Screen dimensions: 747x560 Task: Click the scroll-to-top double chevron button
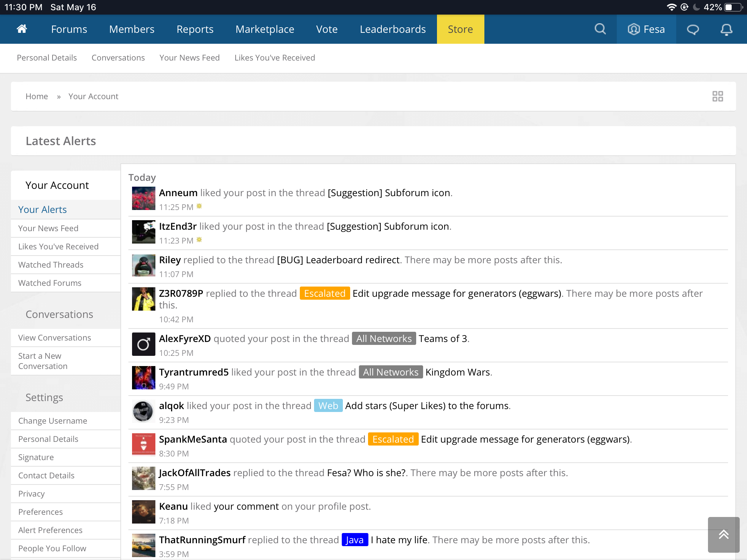[x=724, y=534]
